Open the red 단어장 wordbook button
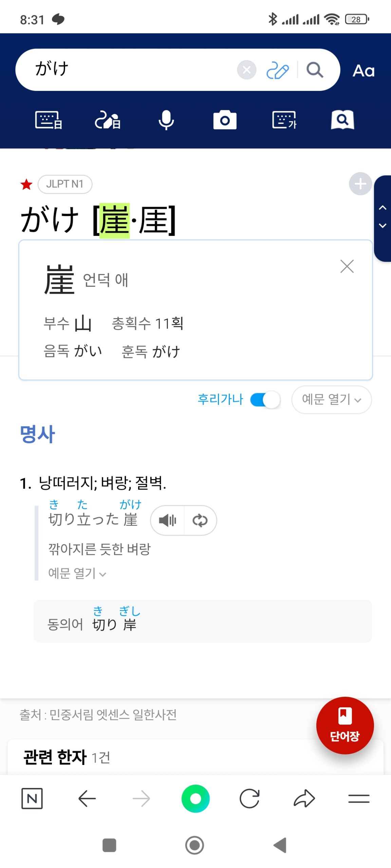391x868 pixels. click(345, 725)
